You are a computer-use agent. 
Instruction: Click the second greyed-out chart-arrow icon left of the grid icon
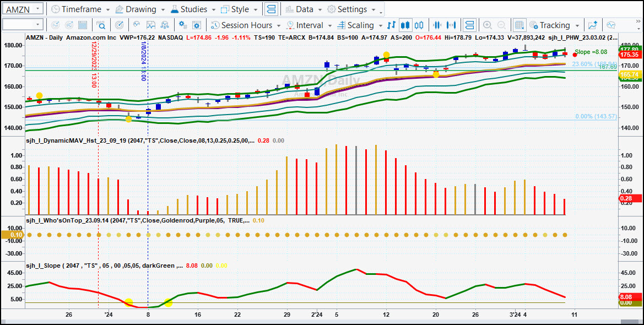coord(69,25)
